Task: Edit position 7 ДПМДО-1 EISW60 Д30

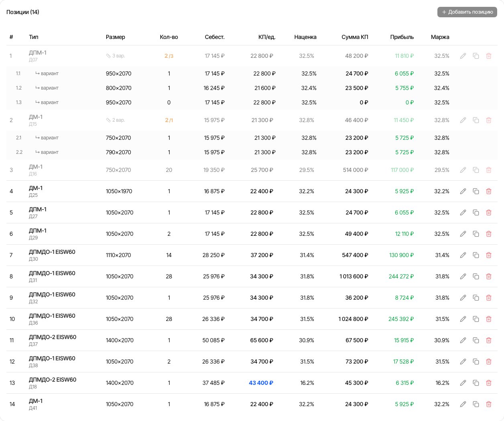Action: (x=463, y=255)
